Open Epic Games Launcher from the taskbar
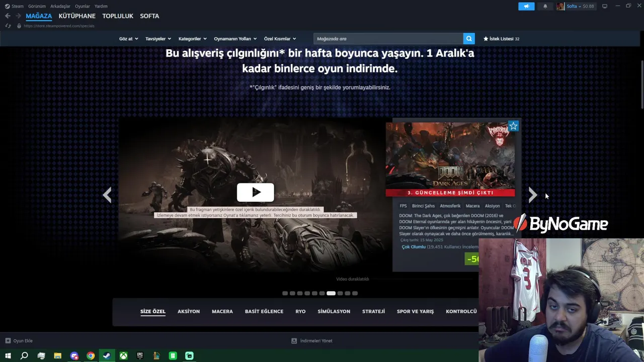The width and height of the screenshot is (644, 362). 140,356
